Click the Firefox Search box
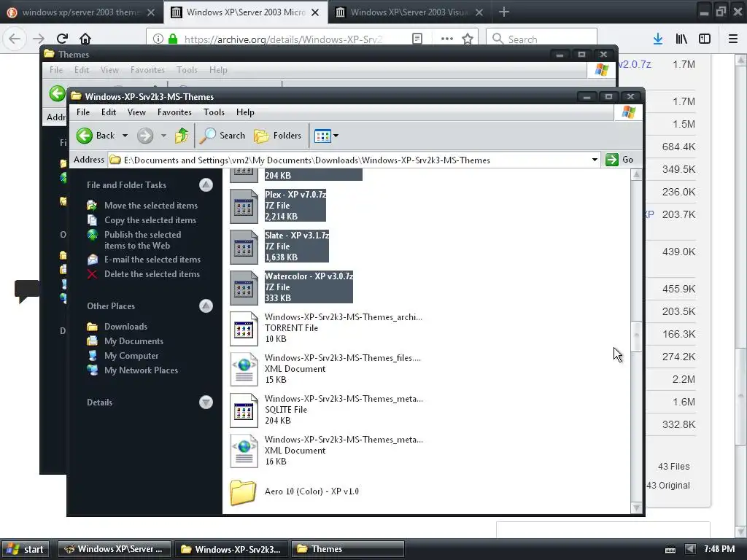The height and width of the screenshot is (560, 747). [x=542, y=39]
